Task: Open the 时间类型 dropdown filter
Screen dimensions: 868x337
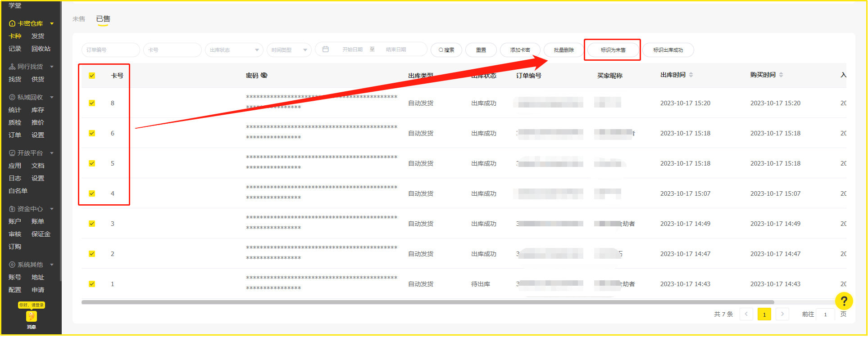Action: [289, 50]
